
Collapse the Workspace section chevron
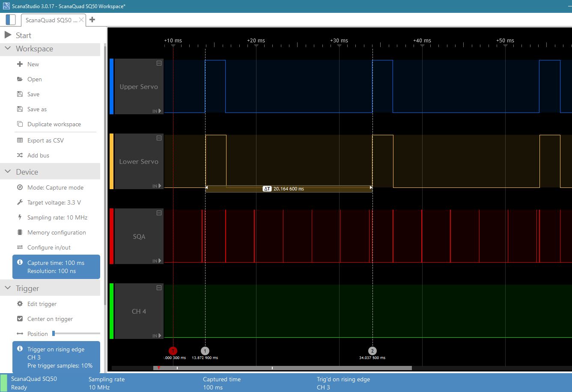coord(7,48)
